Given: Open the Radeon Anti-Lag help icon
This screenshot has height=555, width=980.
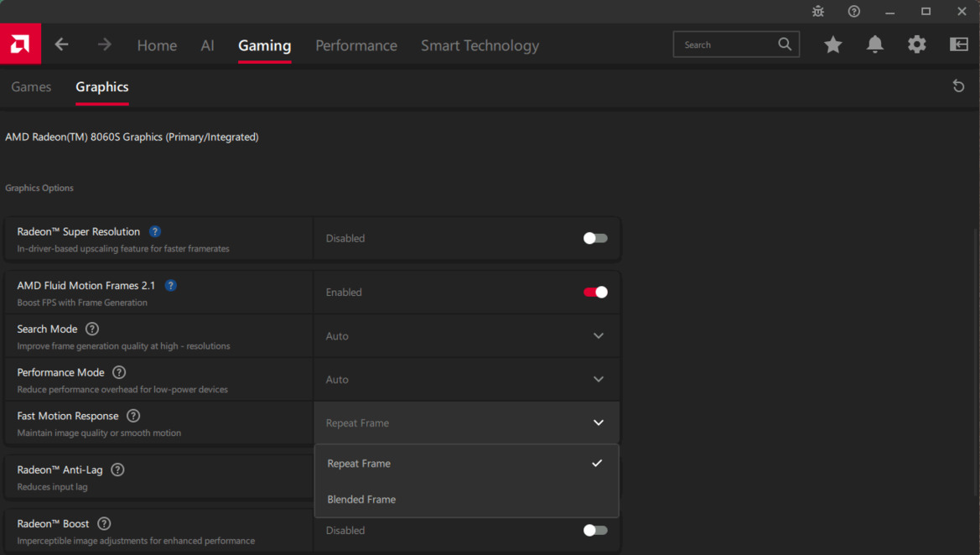Looking at the screenshot, I should pos(117,470).
